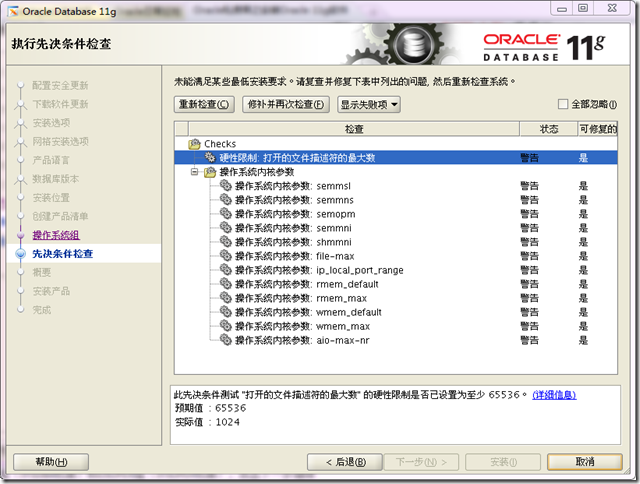The image size is (640, 484).
Task: Minimize the Oracle Database 11g window
Action: coord(562,8)
